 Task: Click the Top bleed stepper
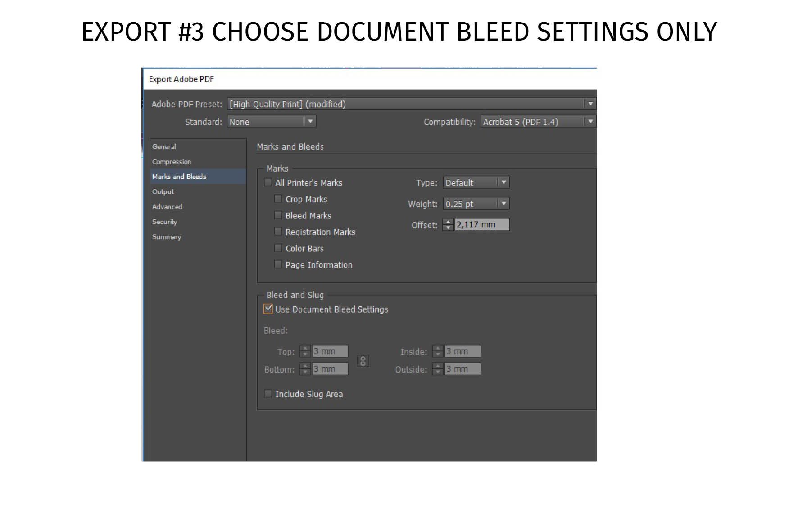click(305, 351)
